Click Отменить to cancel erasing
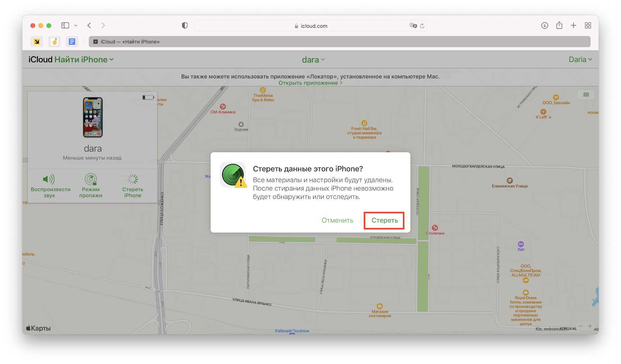 [337, 220]
